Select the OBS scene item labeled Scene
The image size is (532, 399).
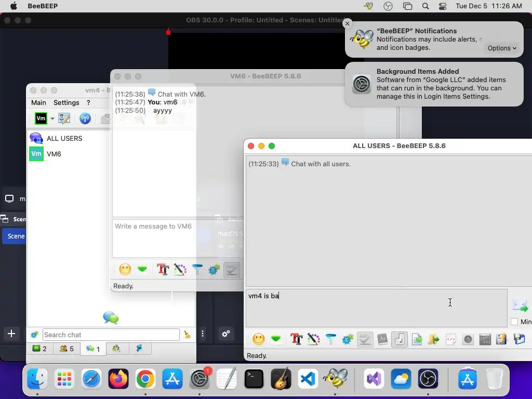pyautogui.click(x=14, y=236)
